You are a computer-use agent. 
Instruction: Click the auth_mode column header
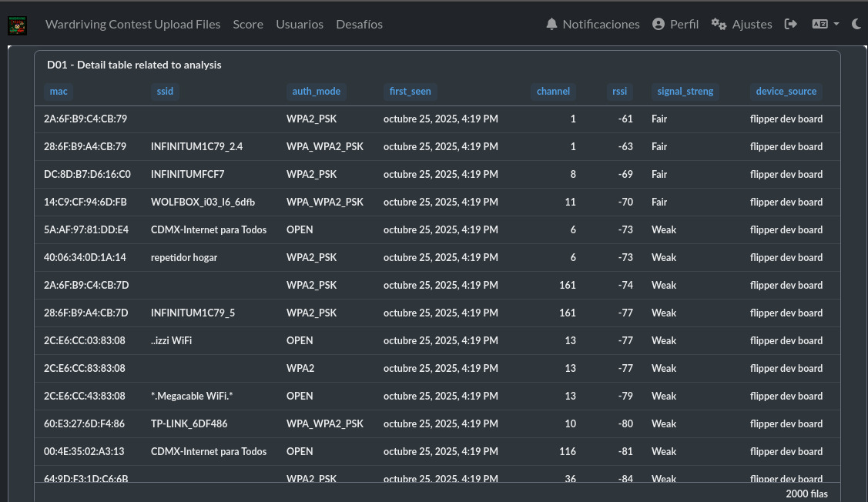click(x=316, y=91)
